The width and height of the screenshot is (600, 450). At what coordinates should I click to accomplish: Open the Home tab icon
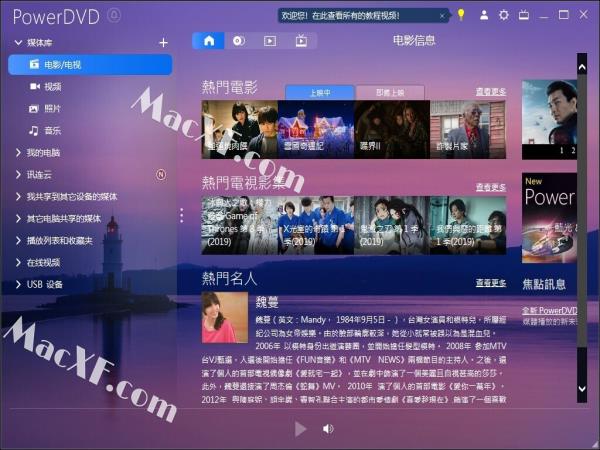(x=209, y=41)
